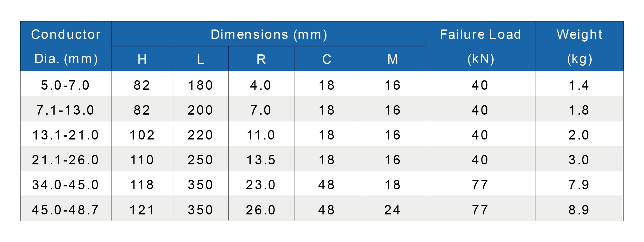The height and width of the screenshot is (242, 644).
Task: Click the Conductor Dia. (mm) column header
Action: (x=65, y=46)
